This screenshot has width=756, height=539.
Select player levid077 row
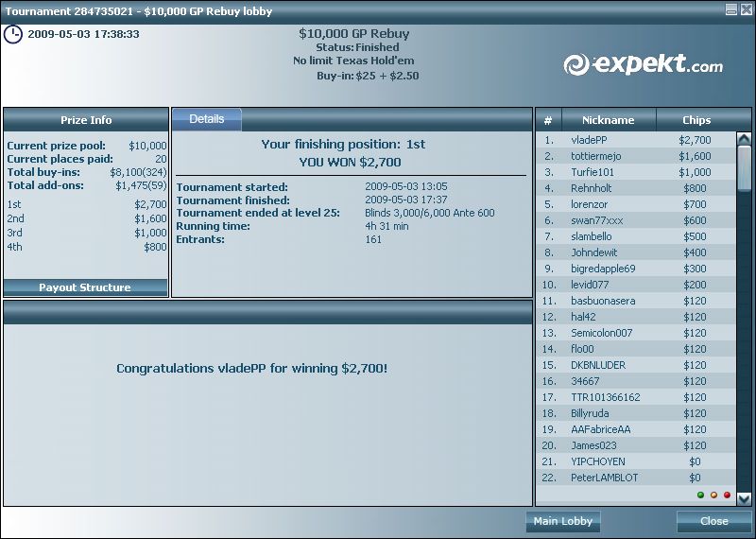(x=636, y=285)
